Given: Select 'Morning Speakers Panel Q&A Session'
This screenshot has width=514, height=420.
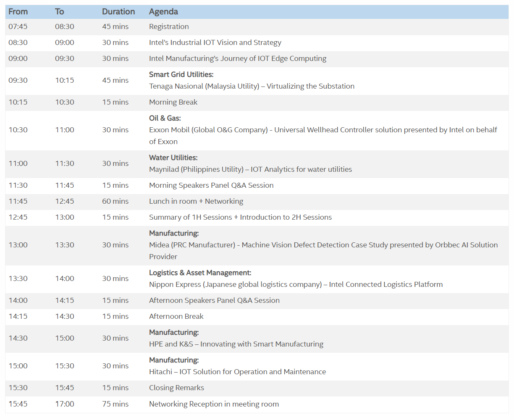Looking at the screenshot, I should click(x=211, y=185).
